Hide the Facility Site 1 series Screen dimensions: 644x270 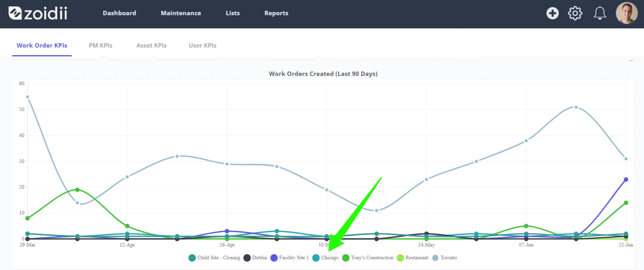click(289, 258)
